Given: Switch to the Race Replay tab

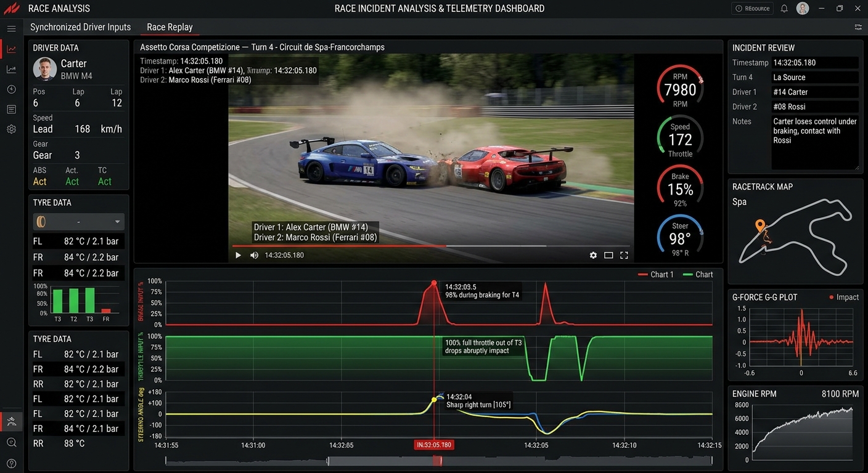Looking at the screenshot, I should coord(170,27).
